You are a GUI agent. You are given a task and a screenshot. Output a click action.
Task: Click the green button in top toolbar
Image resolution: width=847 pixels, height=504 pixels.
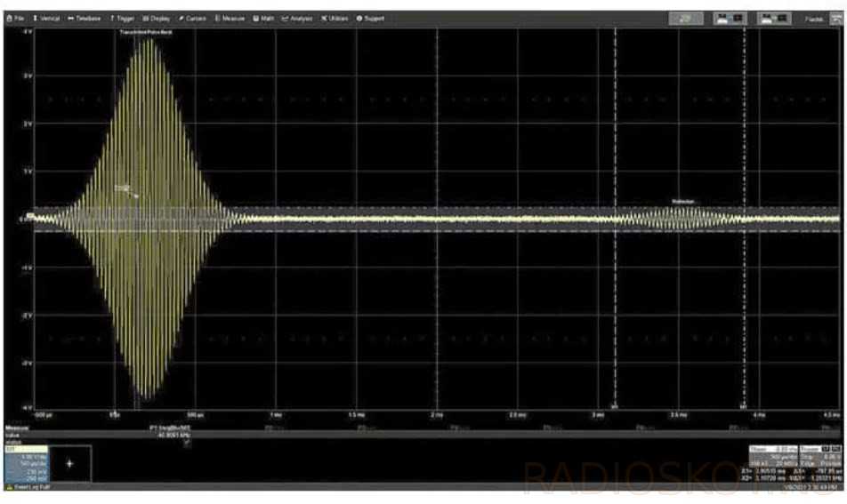click(x=685, y=18)
